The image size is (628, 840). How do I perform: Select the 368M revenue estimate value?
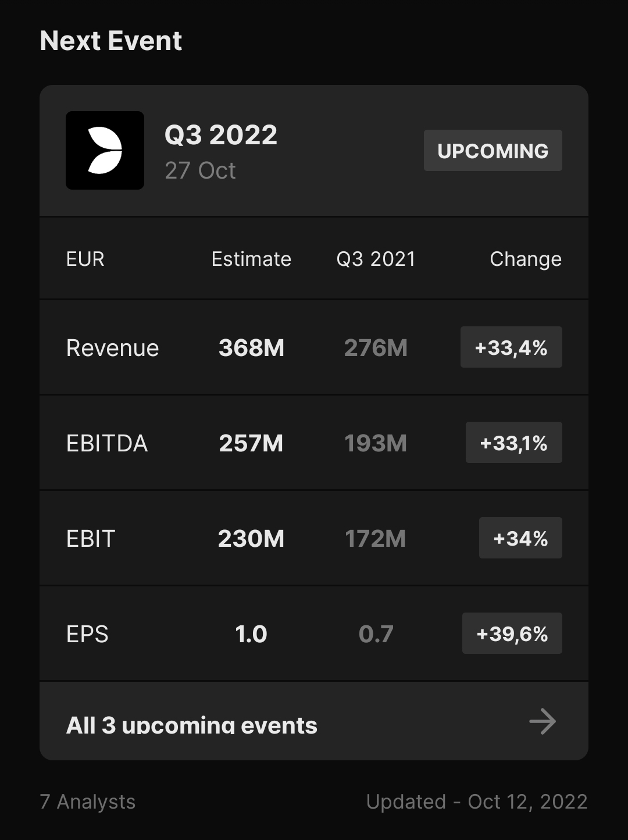251,348
